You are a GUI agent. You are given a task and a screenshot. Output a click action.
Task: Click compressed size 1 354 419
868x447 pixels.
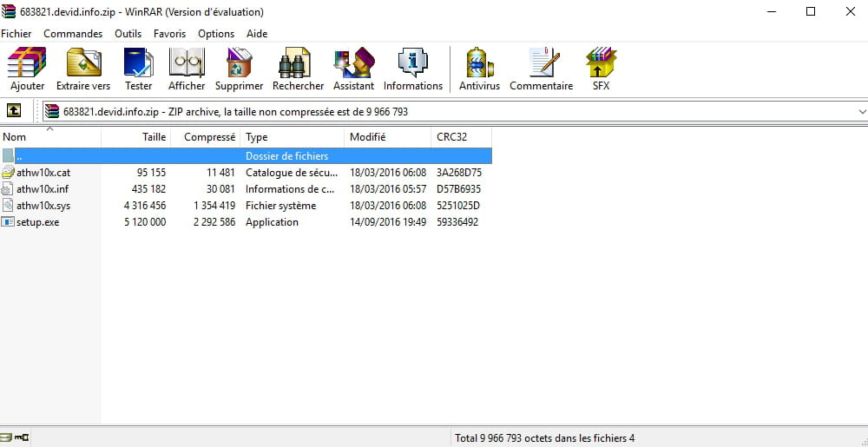214,206
